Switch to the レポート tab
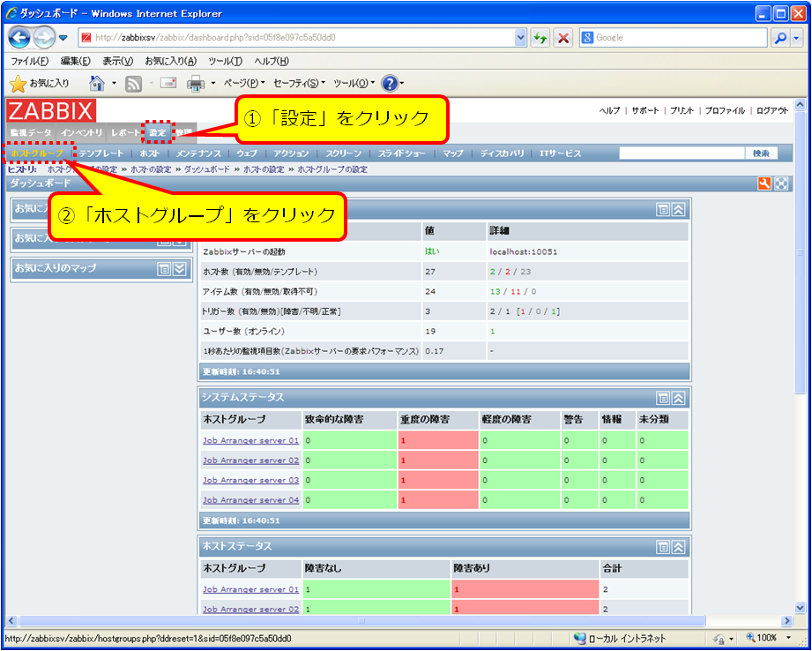The image size is (812, 651). click(x=125, y=132)
